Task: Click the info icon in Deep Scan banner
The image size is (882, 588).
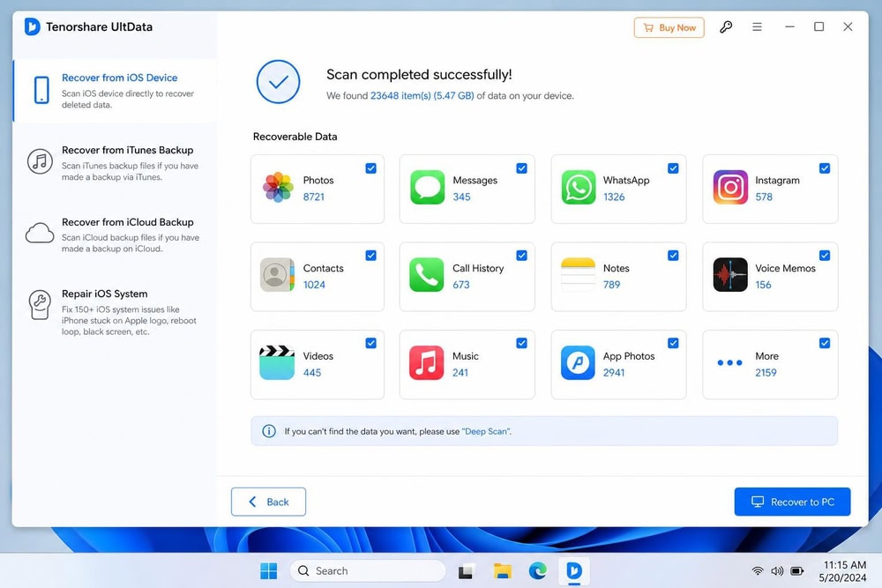Action: coord(269,431)
